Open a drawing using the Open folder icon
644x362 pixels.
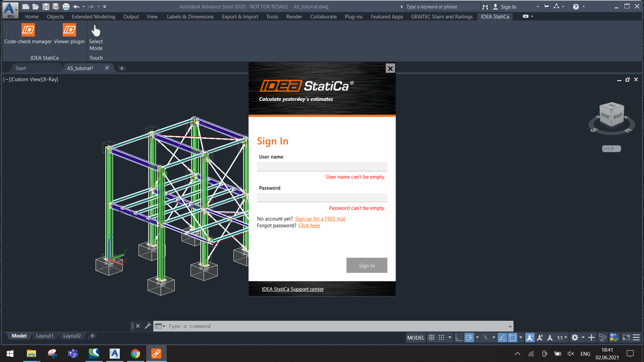tap(35, 6)
